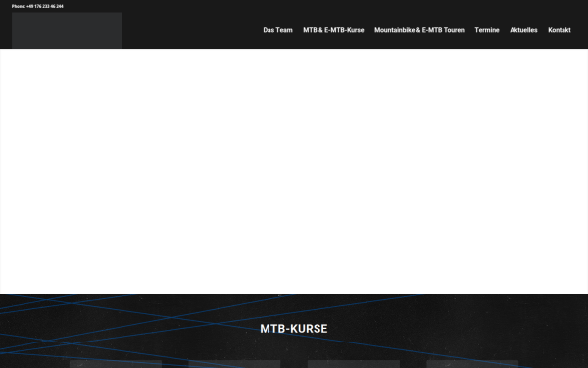The height and width of the screenshot is (368, 588).
Task: Open the MTB & E-MTB-Kurse menu item
Action: 333,30
